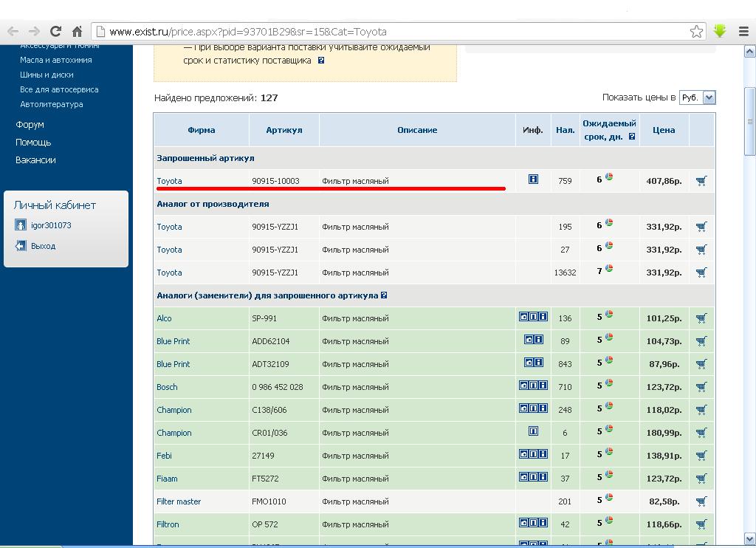Viewport: 756px width, 548px height.
Task: Click the green download arrow extension icon
Action: click(x=720, y=31)
